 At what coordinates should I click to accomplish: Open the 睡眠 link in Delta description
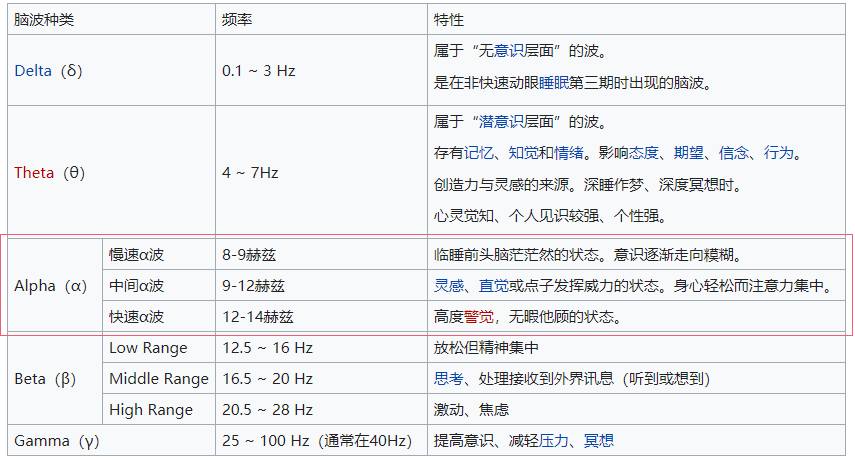[x=553, y=83]
